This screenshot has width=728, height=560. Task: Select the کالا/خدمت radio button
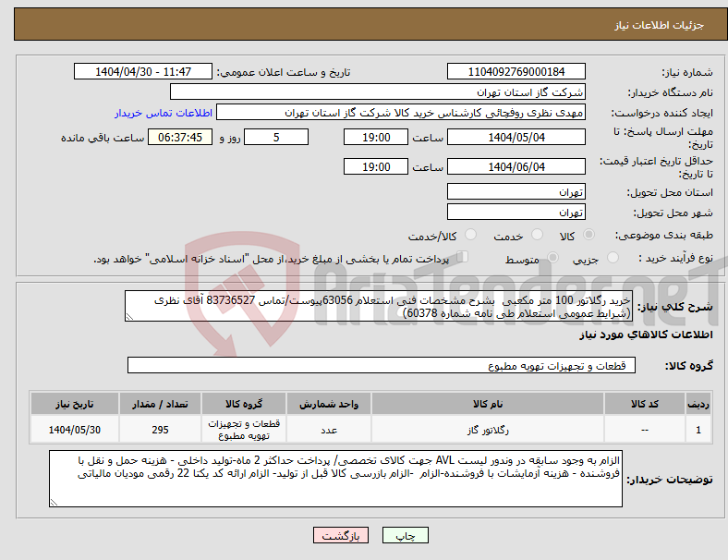pos(471,235)
